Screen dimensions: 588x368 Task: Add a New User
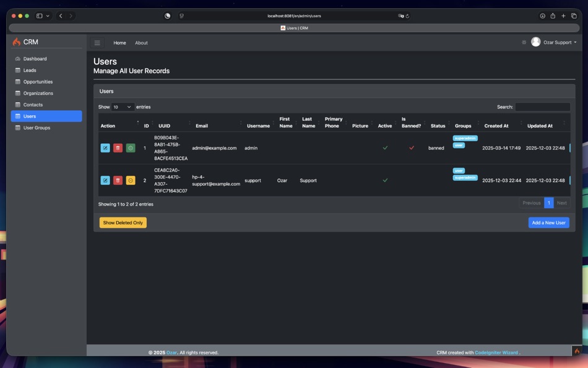548,222
